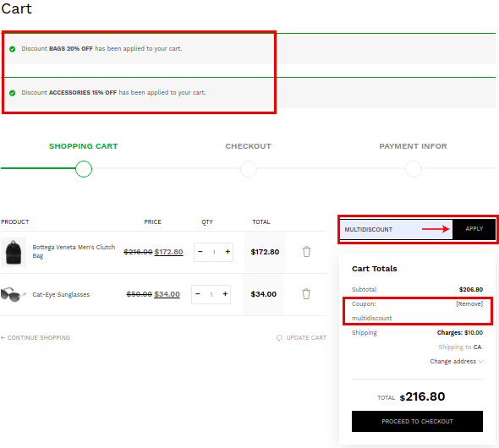Click the Charges: $10.00 shipping text

tap(460, 332)
